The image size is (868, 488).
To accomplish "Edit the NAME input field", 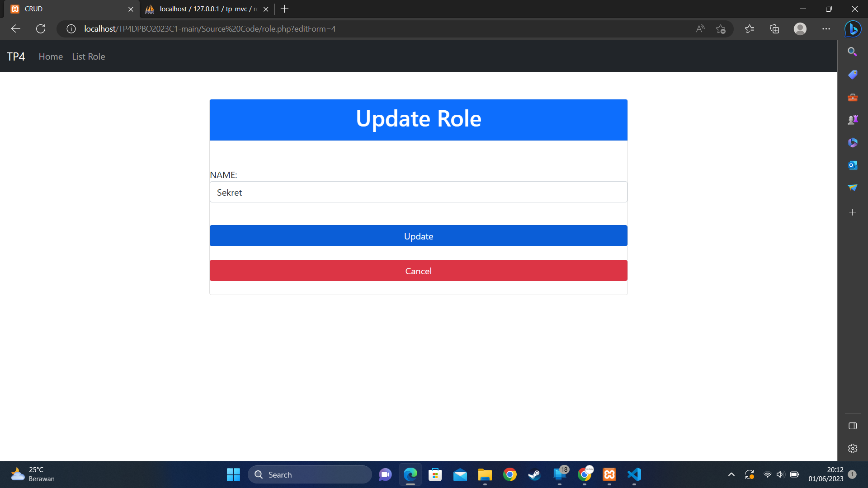I will click(418, 192).
